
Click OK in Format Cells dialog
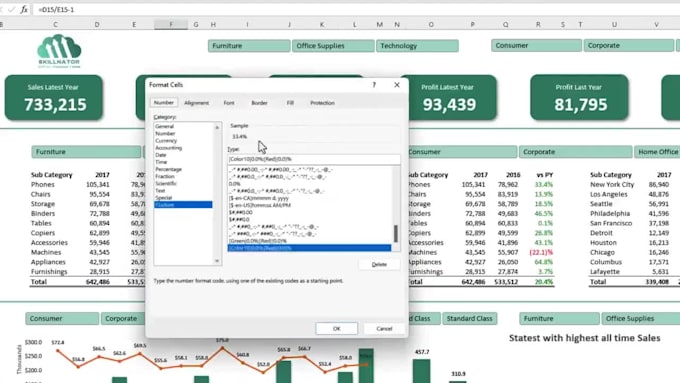point(337,329)
